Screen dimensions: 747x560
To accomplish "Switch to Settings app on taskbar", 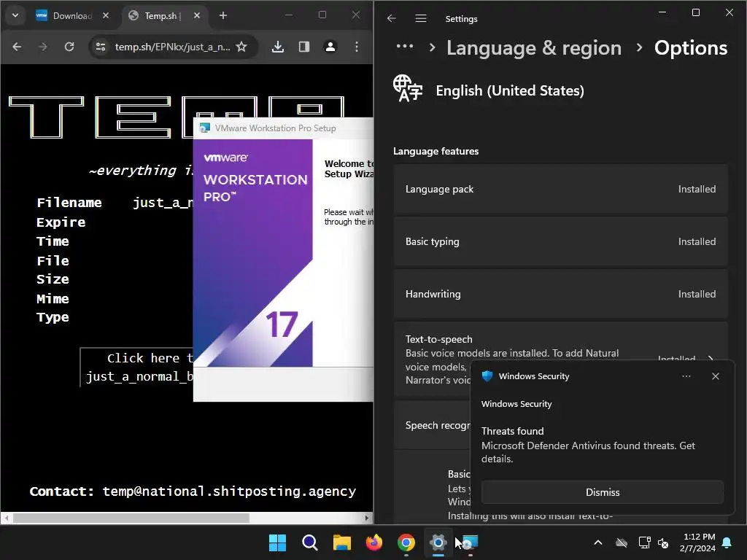I will (x=438, y=542).
